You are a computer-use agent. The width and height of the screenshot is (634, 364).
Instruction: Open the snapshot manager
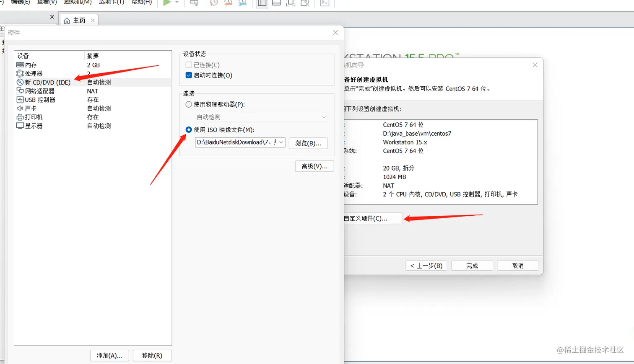pos(242,3)
